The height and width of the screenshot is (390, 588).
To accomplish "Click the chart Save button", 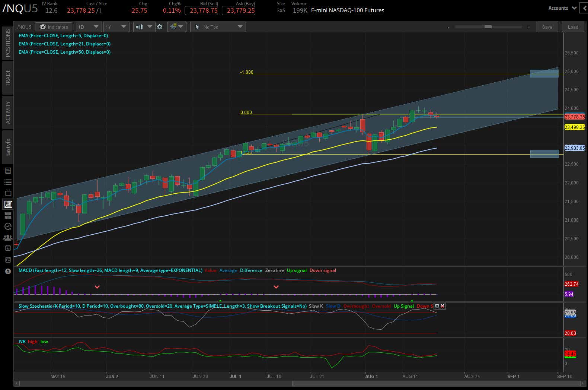I will pyautogui.click(x=547, y=27).
